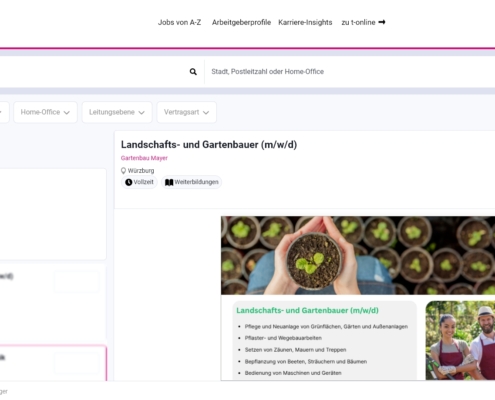Click the Würzburg location text
This screenshot has height=400, width=495.
tap(141, 171)
